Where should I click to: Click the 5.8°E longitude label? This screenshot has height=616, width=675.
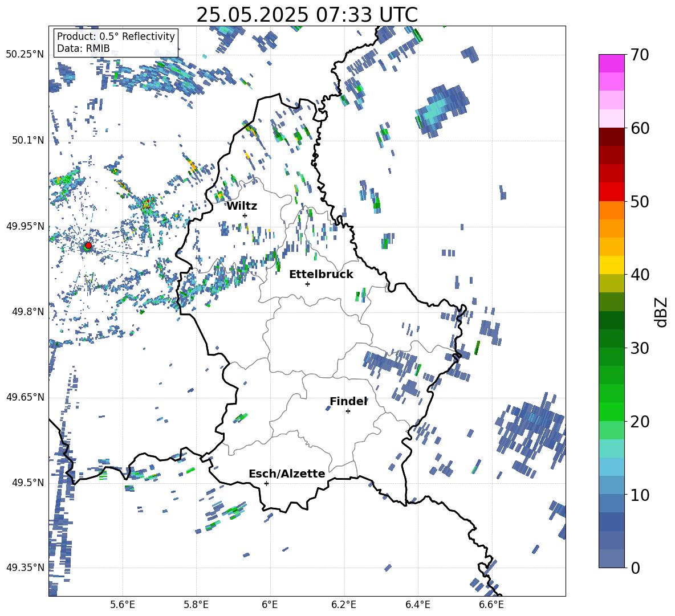pyautogui.click(x=196, y=605)
